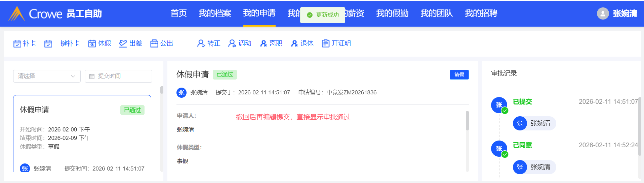The height and width of the screenshot is (183, 644).
Task: Open the 离职 resignation request
Action: point(271,43)
